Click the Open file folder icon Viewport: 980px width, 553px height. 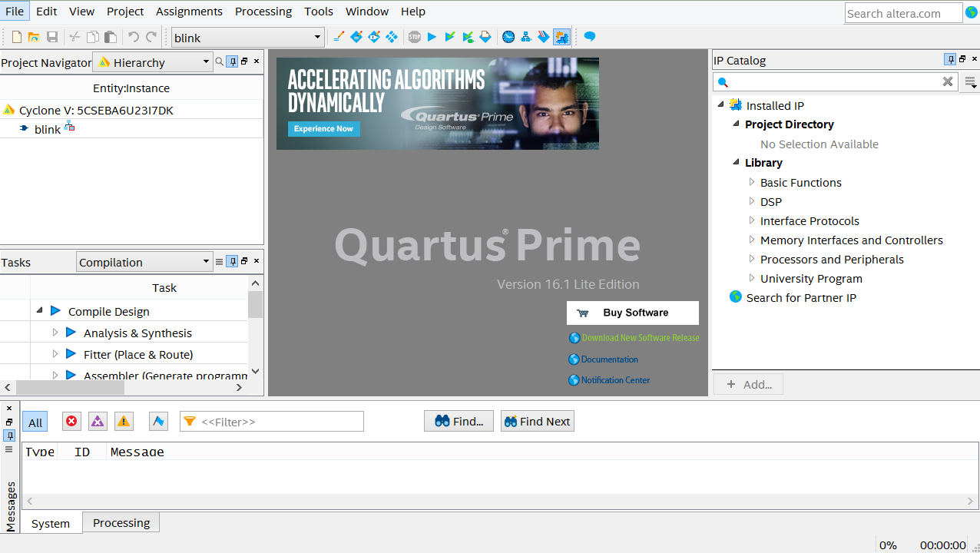coord(34,37)
